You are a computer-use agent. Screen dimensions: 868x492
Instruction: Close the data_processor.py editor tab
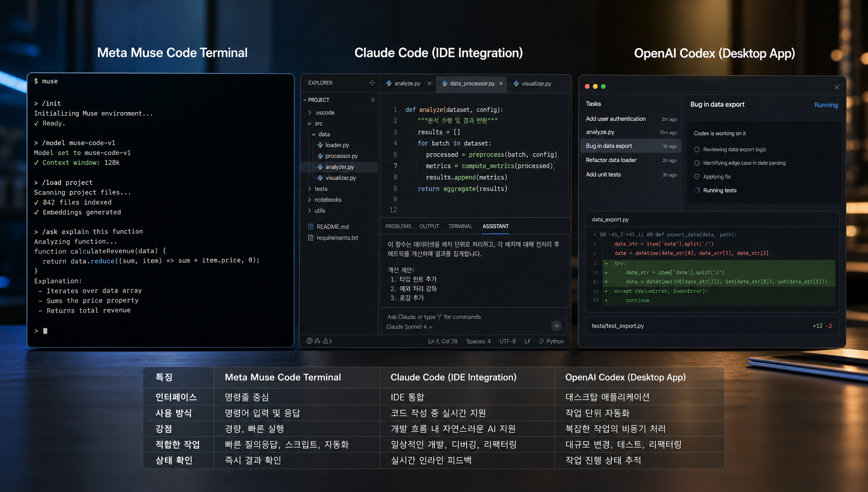501,84
